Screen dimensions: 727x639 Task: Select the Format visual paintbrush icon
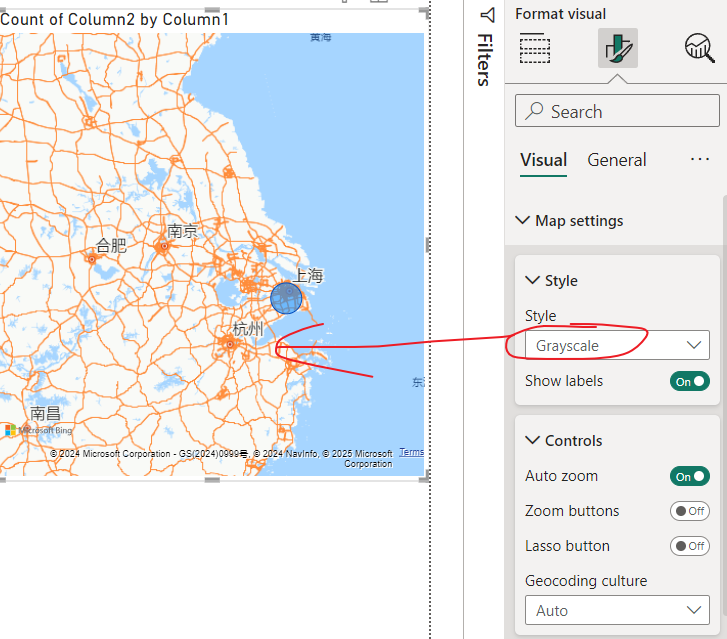(x=618, y=48)
